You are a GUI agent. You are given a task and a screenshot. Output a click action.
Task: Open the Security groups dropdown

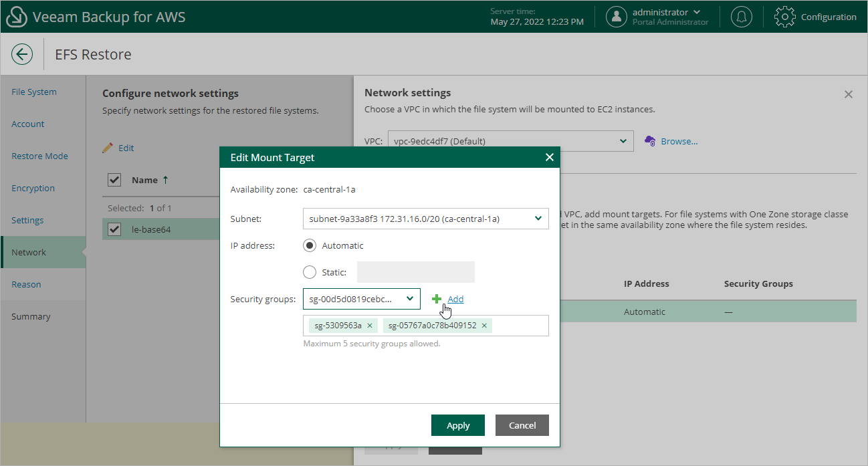(x=410, y=299)
